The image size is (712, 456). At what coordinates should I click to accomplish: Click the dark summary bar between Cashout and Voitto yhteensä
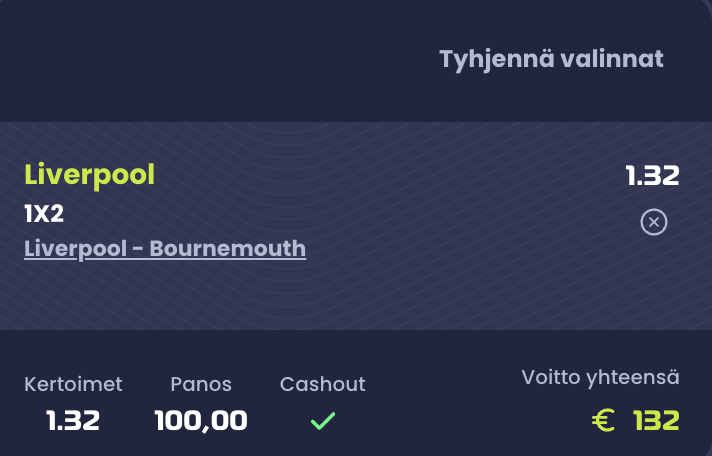pyautogui.click(x=443, y=400)
